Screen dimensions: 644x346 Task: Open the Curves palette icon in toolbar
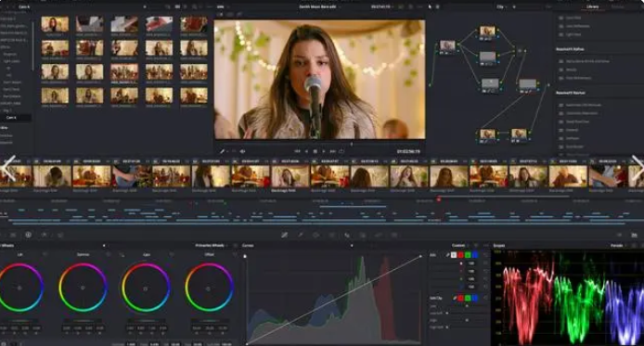[x=284, y=236]
